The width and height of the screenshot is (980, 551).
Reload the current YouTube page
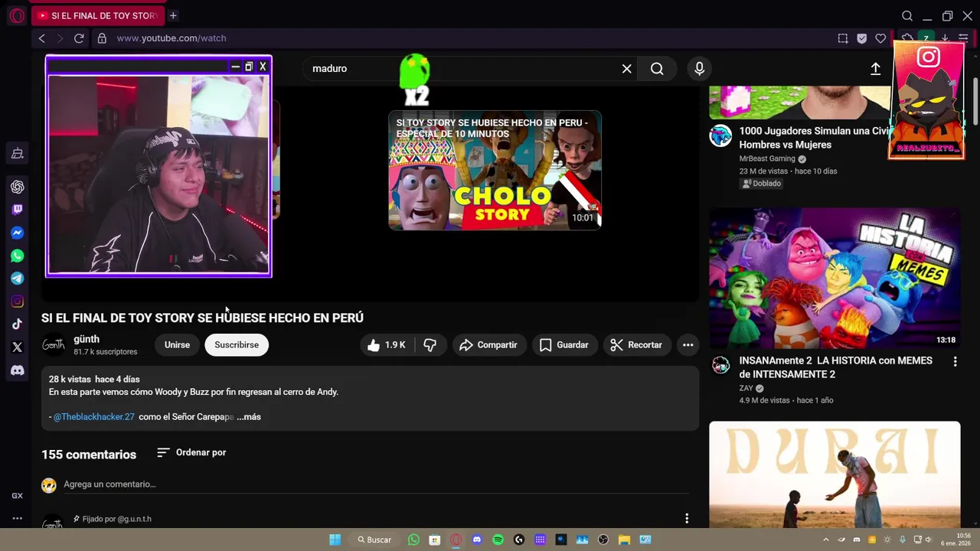pos(79,38)
